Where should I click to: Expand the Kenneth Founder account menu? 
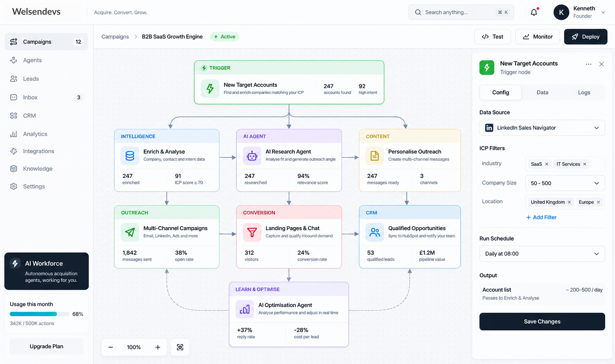point(603,12)
